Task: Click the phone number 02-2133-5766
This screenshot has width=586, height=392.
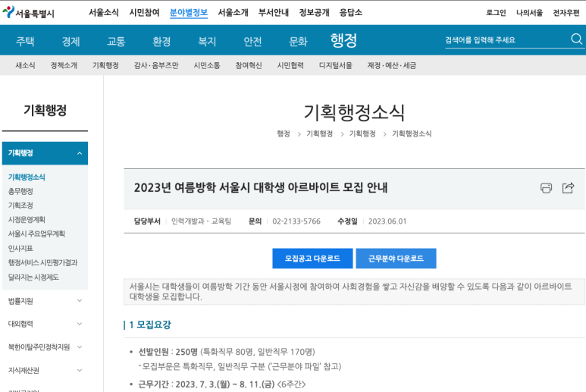Action: pyautogui.click(x=296, y=221)
